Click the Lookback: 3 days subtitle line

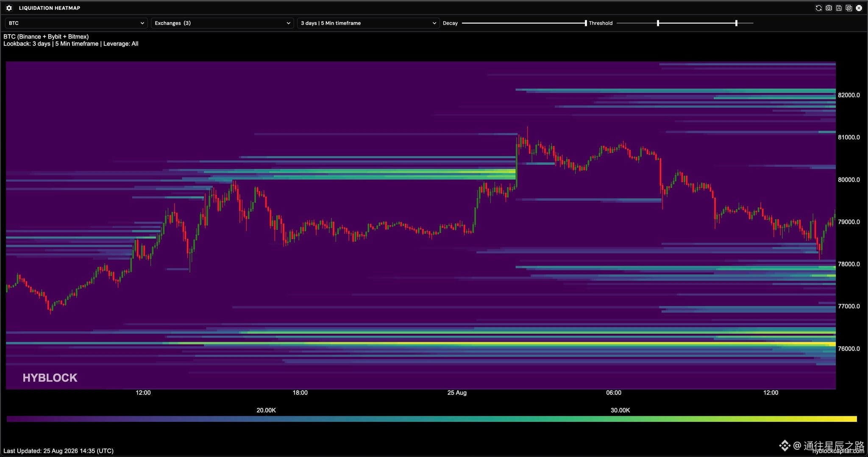71,44
